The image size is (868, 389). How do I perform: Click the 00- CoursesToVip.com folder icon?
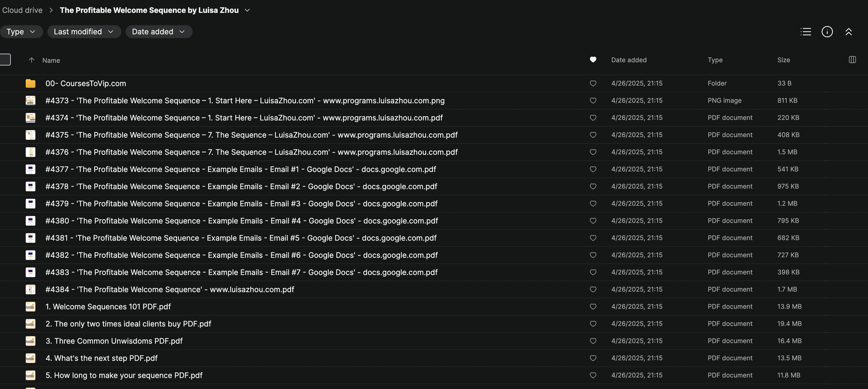point(30,83)
